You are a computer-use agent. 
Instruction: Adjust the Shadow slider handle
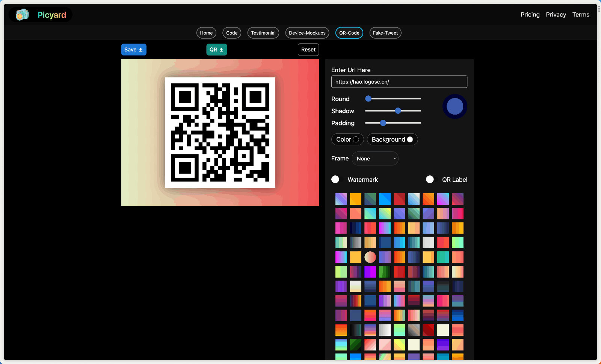(398, 111)
